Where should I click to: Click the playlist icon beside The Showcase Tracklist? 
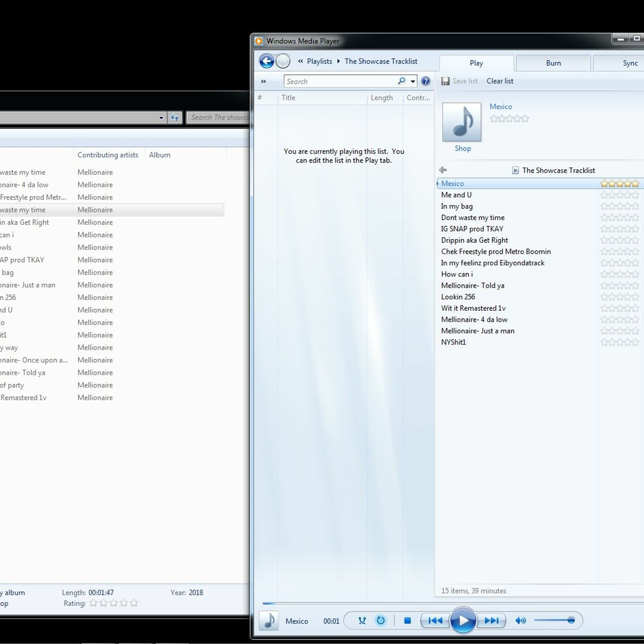click(515, 170)
